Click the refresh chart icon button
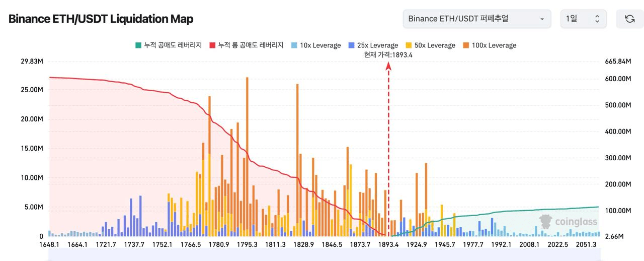 (x=629, y=19)
